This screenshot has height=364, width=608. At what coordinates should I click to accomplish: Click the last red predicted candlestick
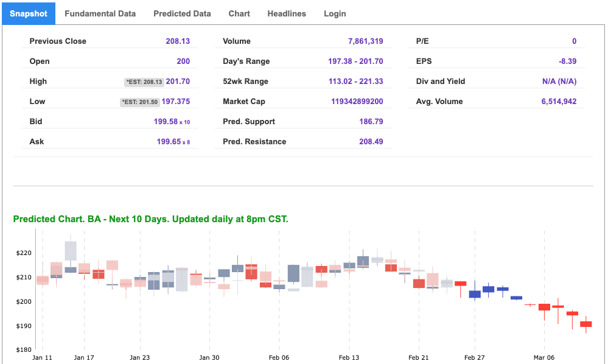pos(586,324)
